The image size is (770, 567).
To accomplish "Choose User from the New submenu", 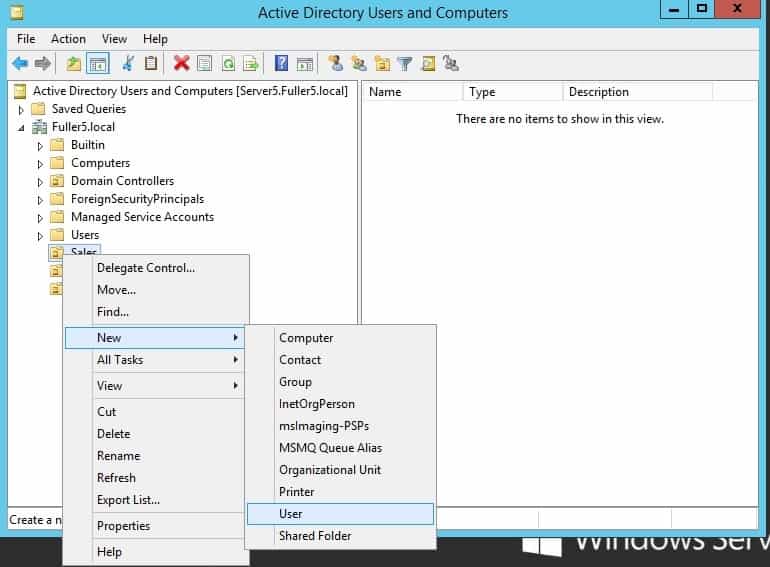I will pyautogui.click(x=340, y=514).
